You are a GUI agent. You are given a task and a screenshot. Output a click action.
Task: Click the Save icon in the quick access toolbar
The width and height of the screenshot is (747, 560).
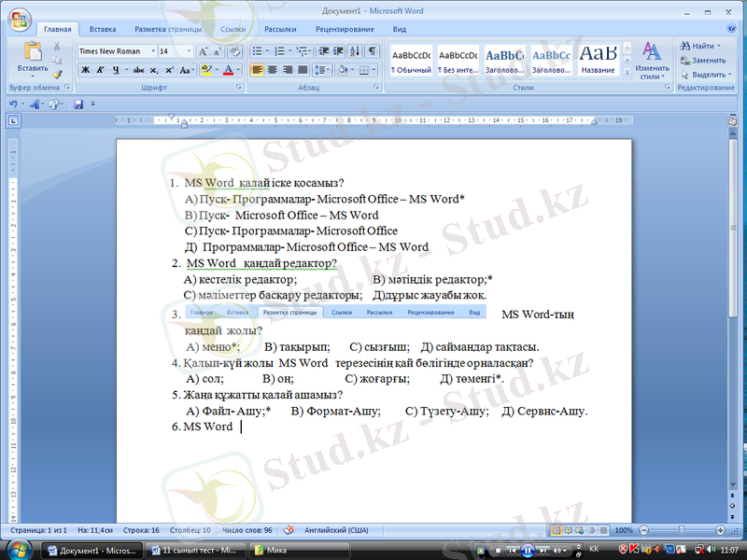tap(78, 104)
